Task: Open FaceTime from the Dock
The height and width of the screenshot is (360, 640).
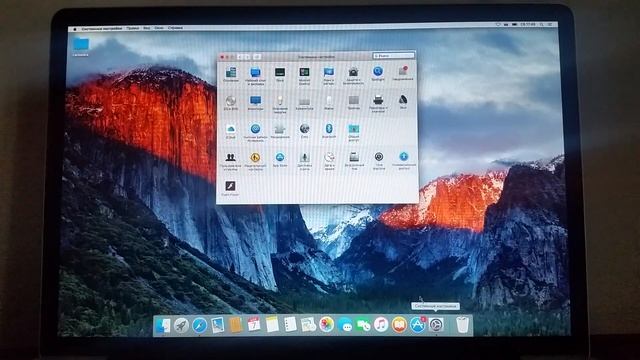Action: pyautogui.click(x=363, y=325)
